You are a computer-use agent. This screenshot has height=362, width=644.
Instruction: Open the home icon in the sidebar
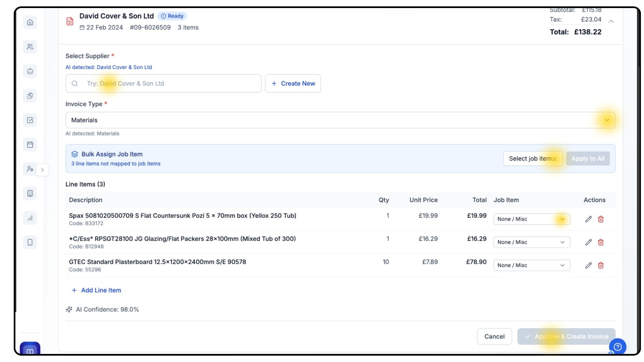click(30, 22)
